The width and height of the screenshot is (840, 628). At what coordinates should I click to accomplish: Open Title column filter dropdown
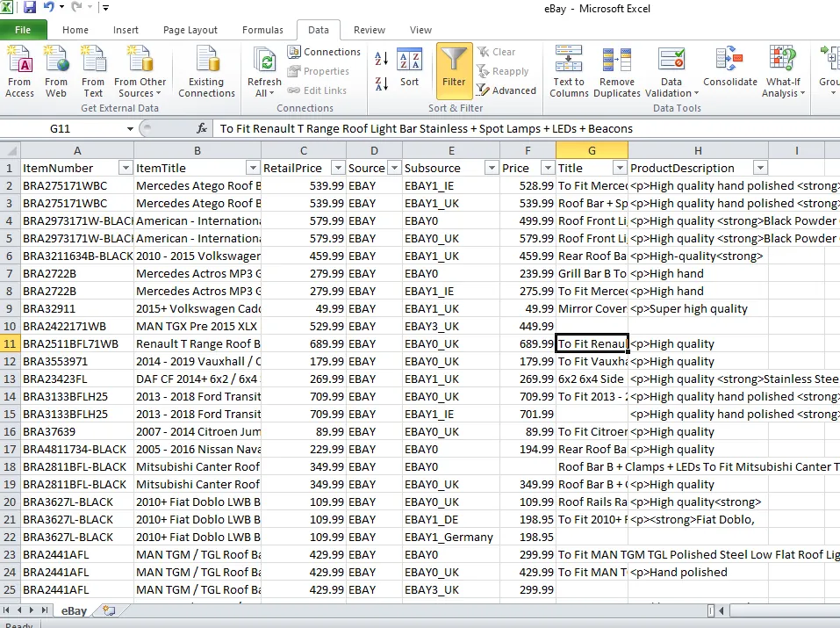(620, 168)
